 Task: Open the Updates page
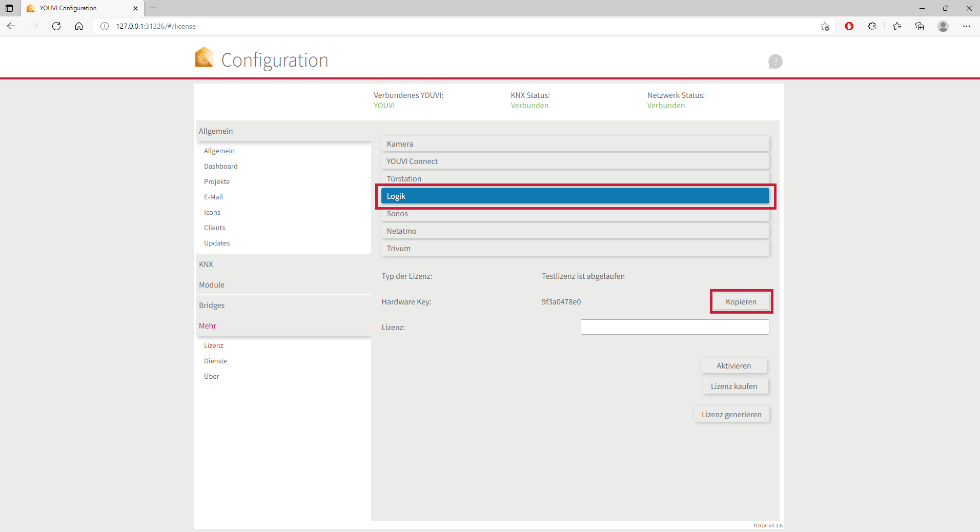(217, 243)
